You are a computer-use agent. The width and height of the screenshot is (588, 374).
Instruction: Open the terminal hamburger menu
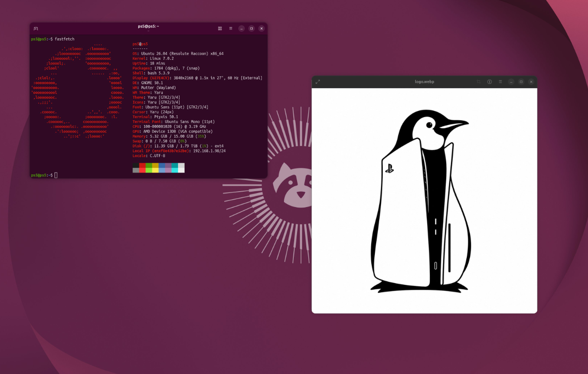pos(231,28)
